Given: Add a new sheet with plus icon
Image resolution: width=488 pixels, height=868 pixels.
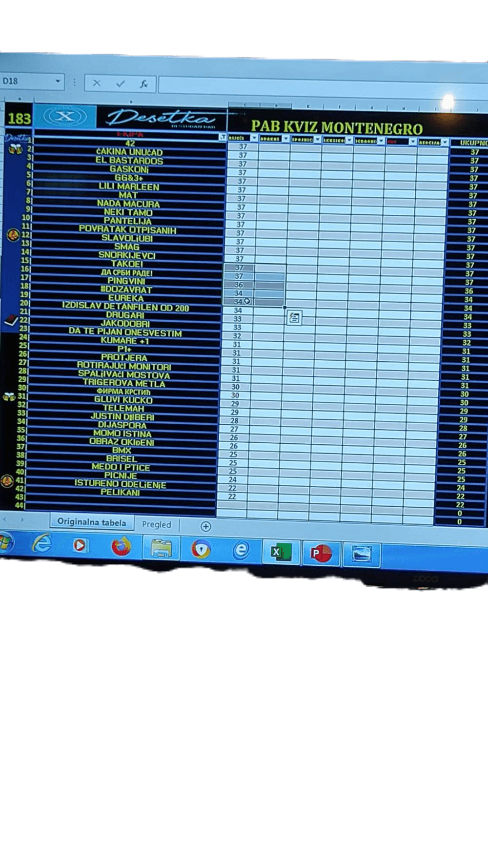Looking at the screenshot, I should [206, 526].
